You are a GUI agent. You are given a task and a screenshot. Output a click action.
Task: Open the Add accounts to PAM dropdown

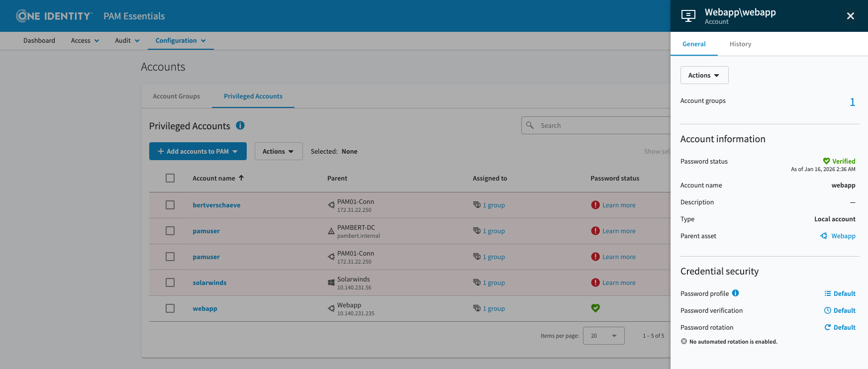click(x=197, y=151)
